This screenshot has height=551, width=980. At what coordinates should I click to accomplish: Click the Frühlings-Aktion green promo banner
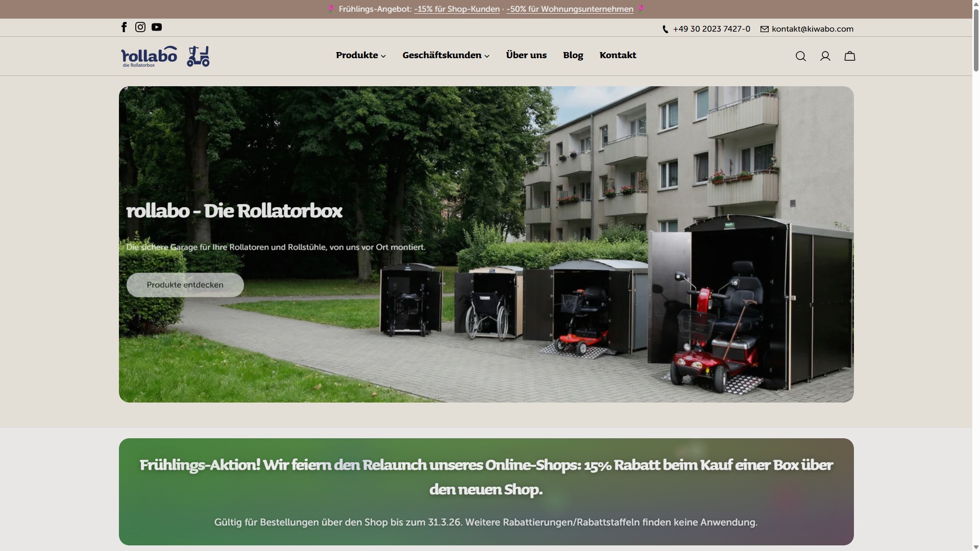pyautogui.click(x=486, y=491)
